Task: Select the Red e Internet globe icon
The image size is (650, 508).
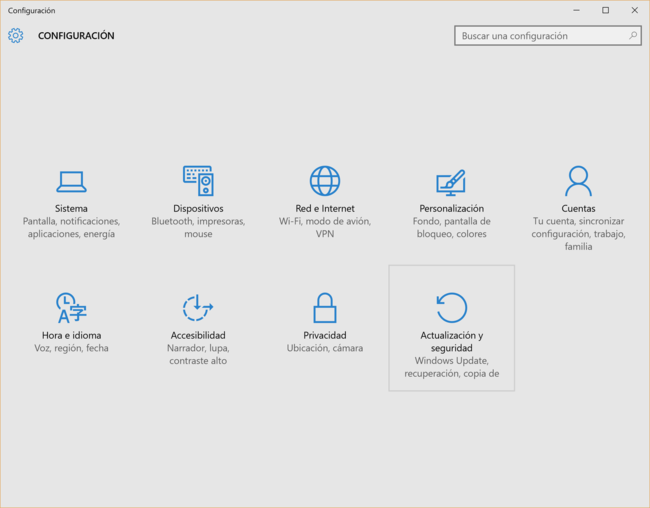Action: click(x=325, y=181)
